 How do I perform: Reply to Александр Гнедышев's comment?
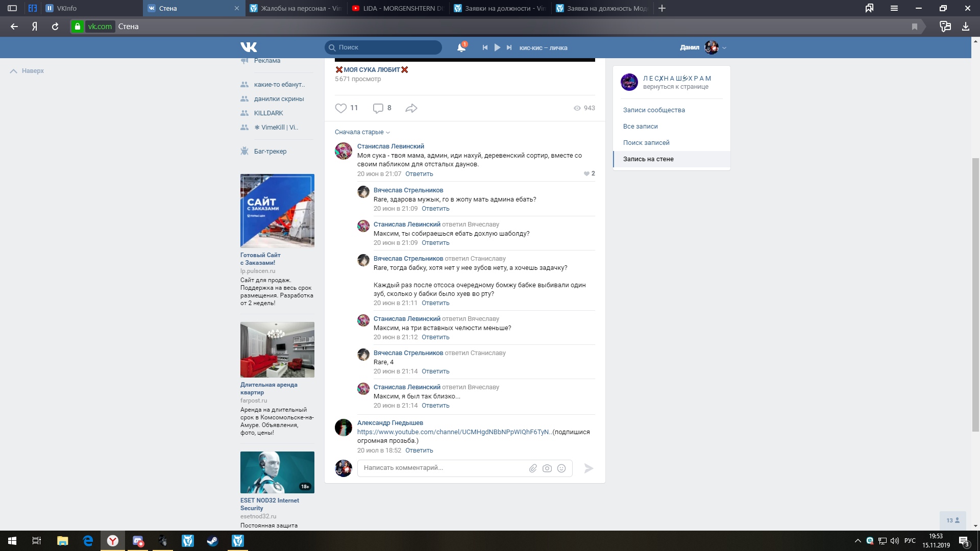click(x=419, y=450)
